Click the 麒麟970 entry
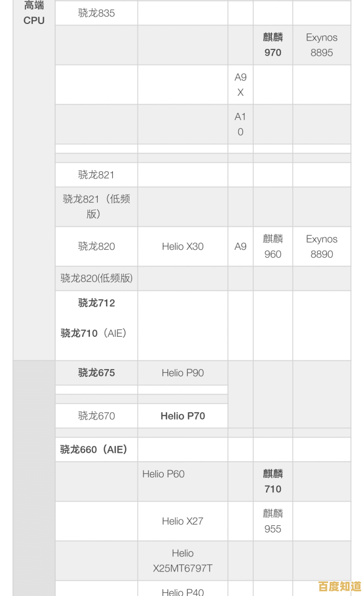 [272, 45]
